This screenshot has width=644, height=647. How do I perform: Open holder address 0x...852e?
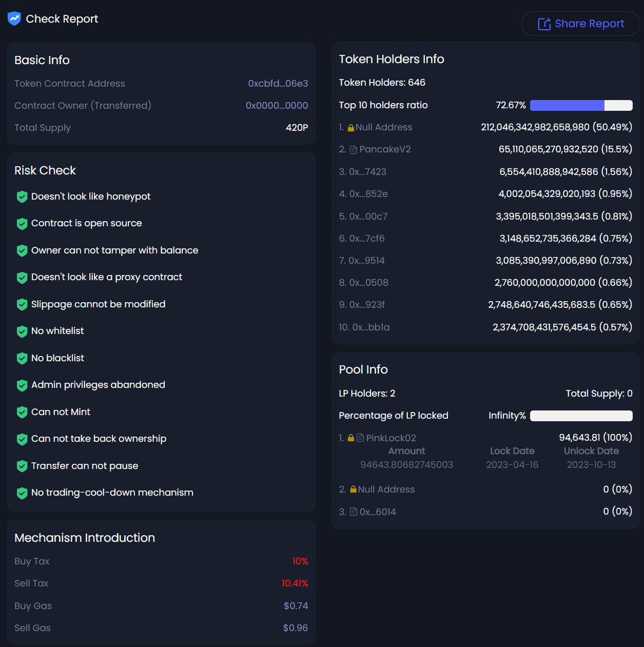(368, 194)
